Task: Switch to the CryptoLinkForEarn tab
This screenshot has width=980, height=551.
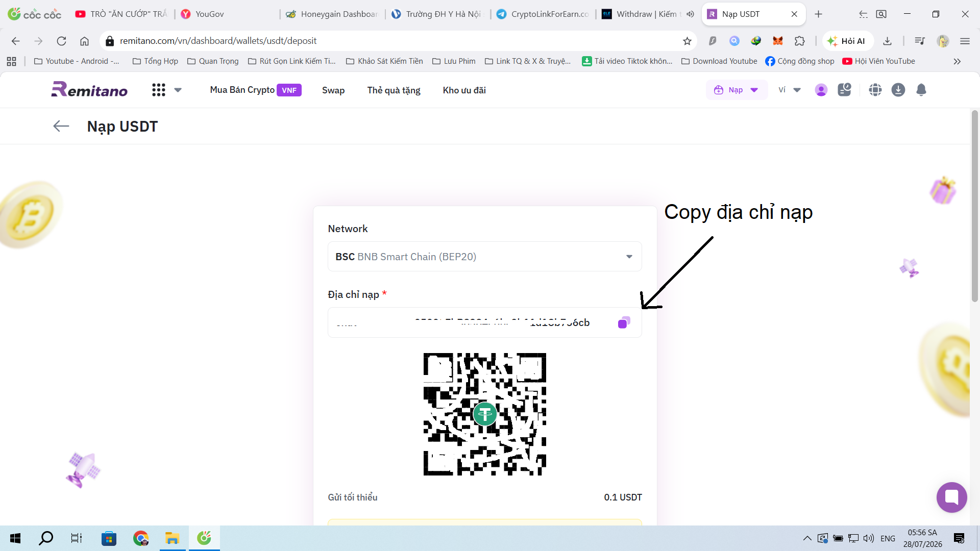Action: [x=543, y=14]
